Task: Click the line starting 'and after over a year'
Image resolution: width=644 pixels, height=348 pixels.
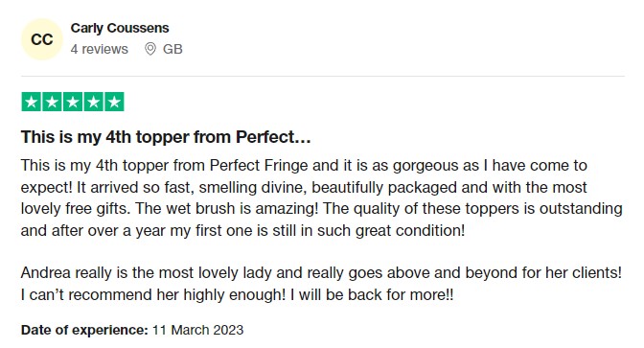Action: (242, 230)
